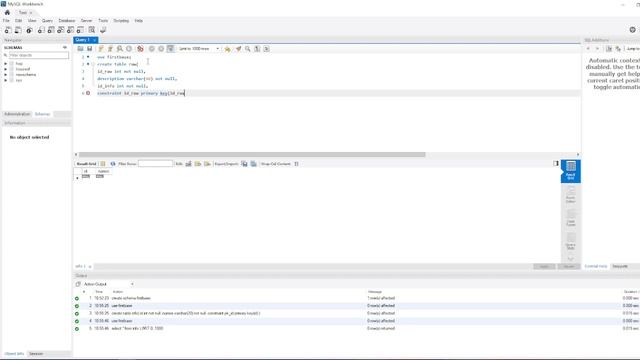Stop the running query
This screenshot has width=640, height=360.
[129, 49]
